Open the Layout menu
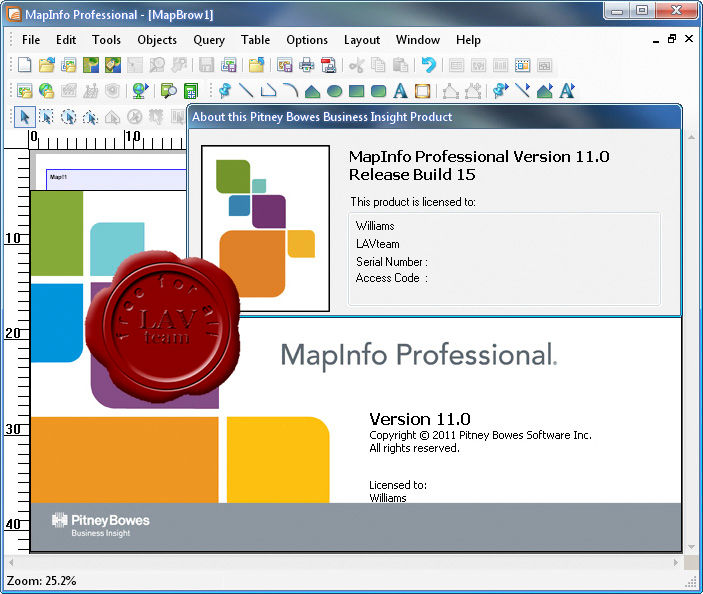This screenshot has width=703, height=594. tap(362, 40)
